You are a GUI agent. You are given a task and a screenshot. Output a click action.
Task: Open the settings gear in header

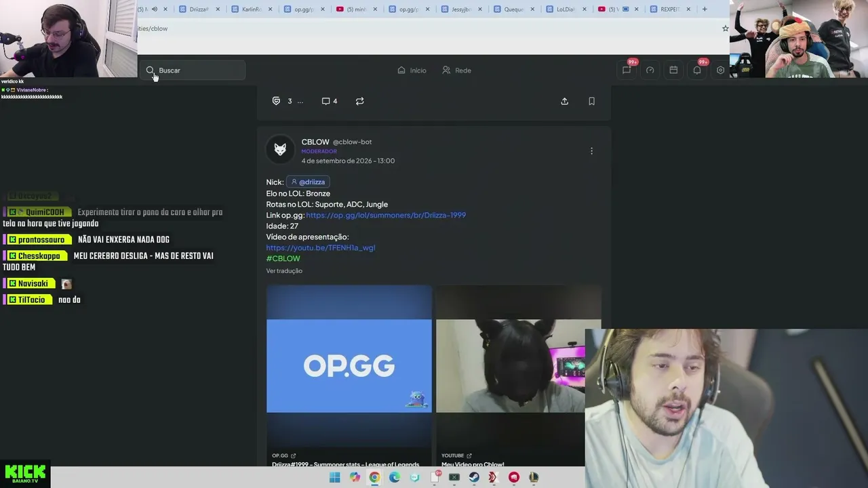(720, 70)
